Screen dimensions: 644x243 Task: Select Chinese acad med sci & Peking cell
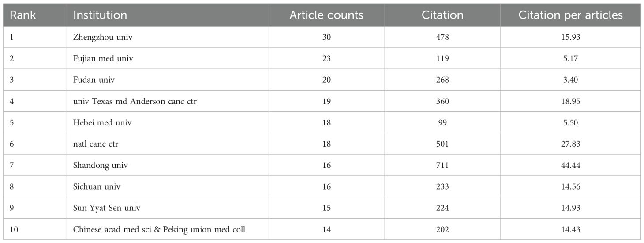click(x=159, y=229)
